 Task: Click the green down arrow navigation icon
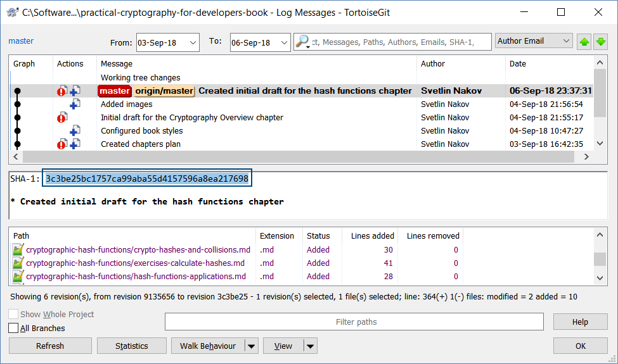point(600,42)
